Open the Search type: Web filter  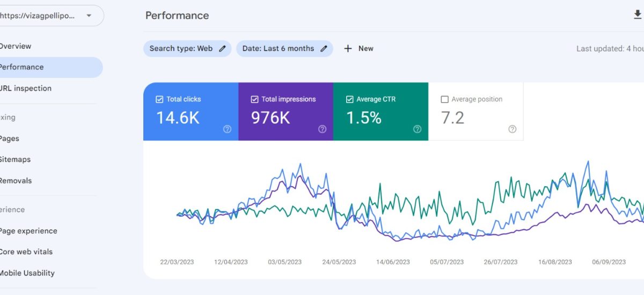pos(181,49)
